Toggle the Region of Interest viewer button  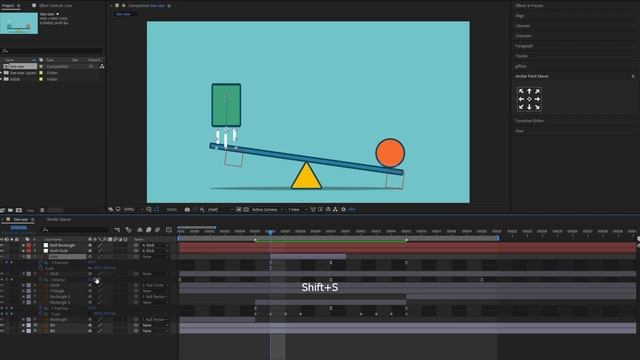[239, 209]
